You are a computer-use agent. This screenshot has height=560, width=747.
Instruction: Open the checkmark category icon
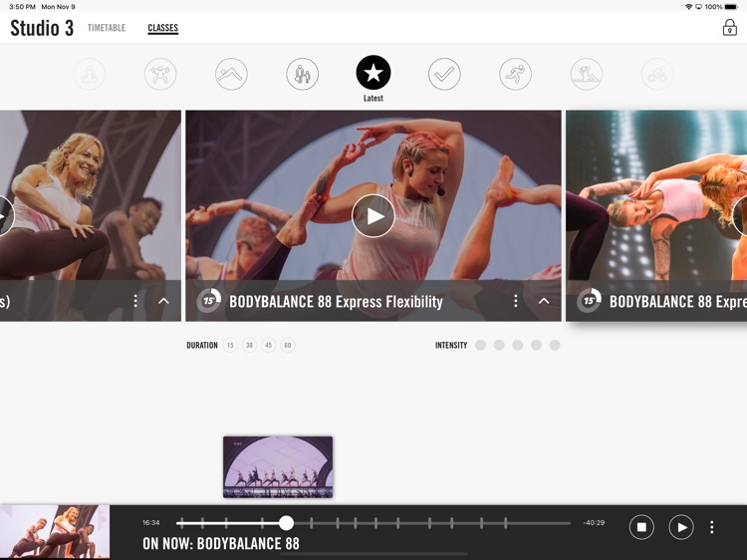pos(444,74)
